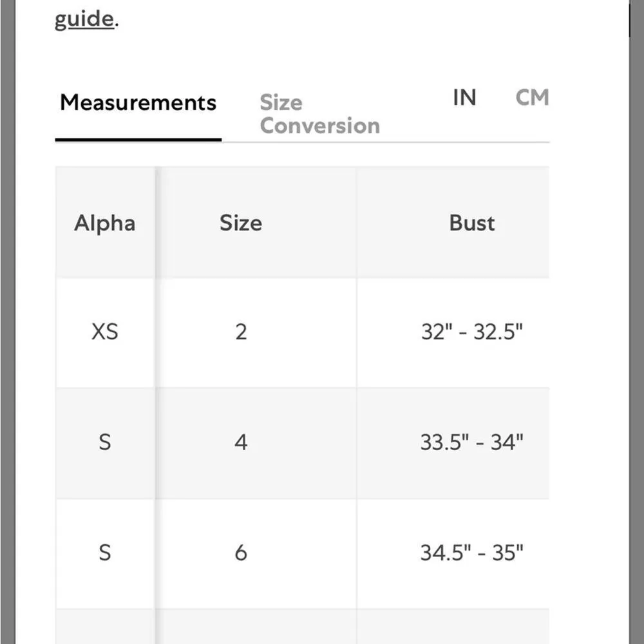Select IN as measurement unit
This screenshot has width=644, height=644.
[464, 98]
